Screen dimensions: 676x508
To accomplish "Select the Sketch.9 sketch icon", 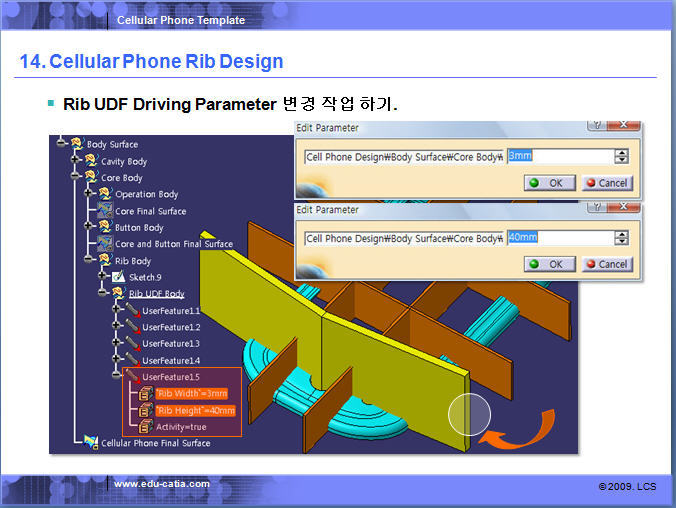I will click(x=118, y=277).
